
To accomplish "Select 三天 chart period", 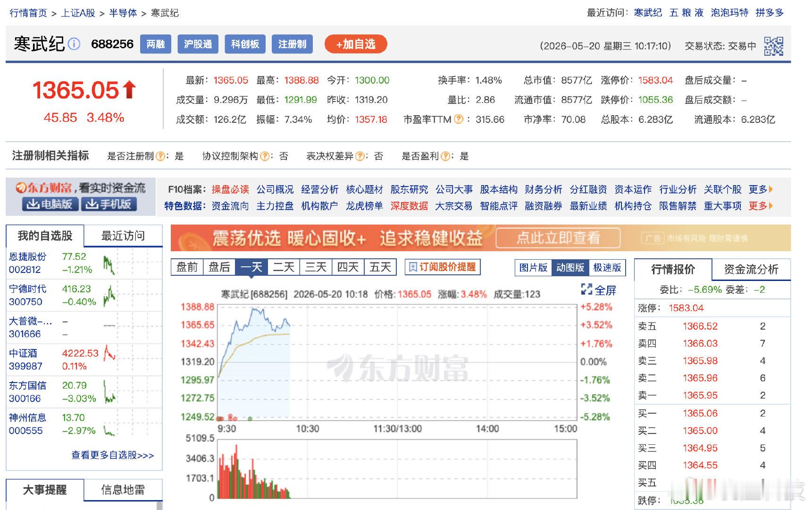I will coord(316,267).
